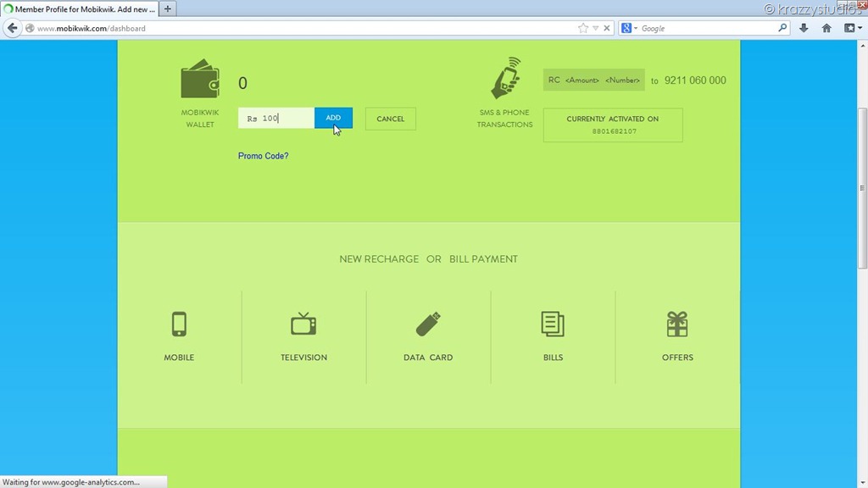
Task: Click the MobiKwik wallet icon
Action: [x=200, y=79]
